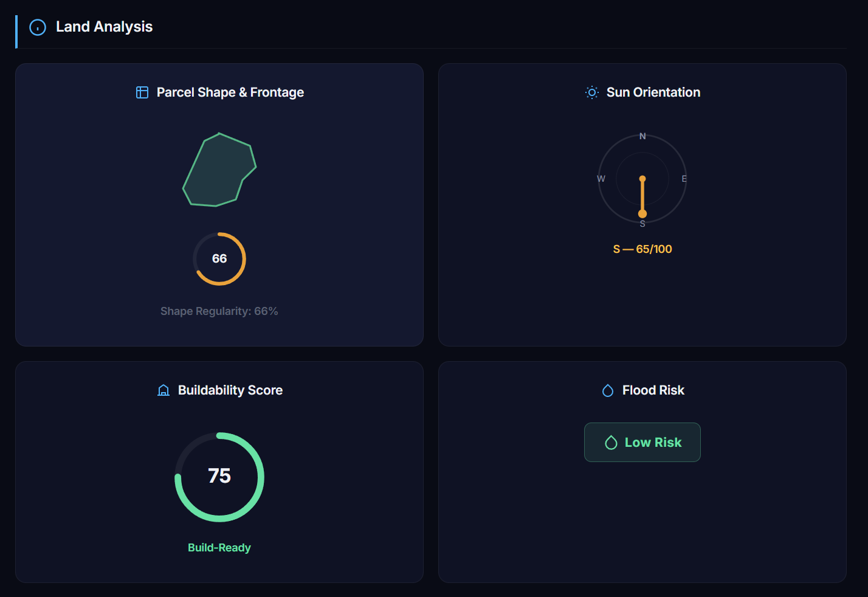Click the Sun Orientation heading text
This screenshot has height=597, width=868.
point(653,92)
